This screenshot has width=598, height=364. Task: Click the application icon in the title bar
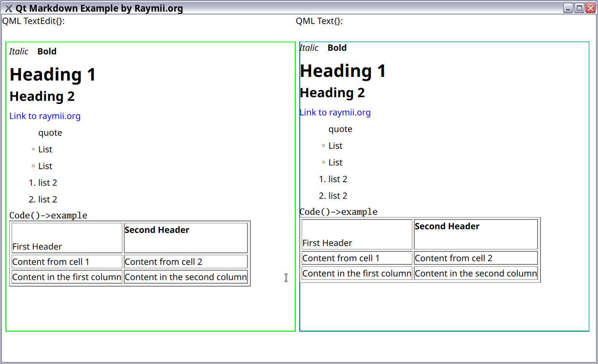pyautogui.click(x=8, y=8)
